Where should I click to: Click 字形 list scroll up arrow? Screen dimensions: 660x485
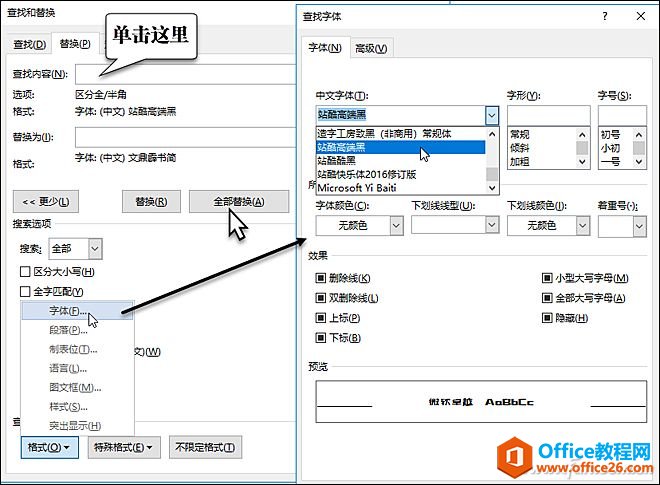(582, 135)
